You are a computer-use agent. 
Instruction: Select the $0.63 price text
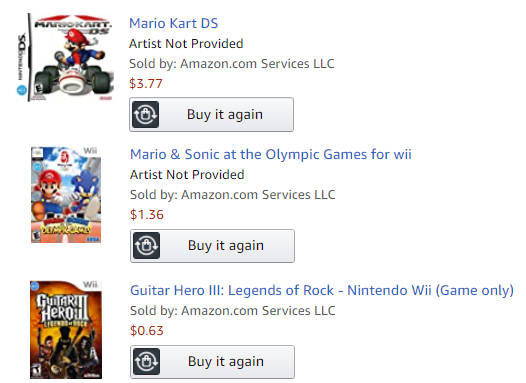tap(147, 331)
